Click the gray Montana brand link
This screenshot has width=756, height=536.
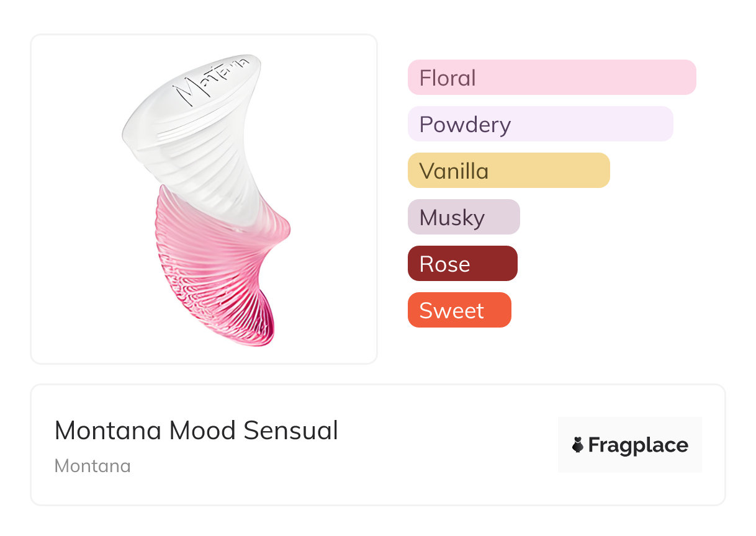(92, 466)
